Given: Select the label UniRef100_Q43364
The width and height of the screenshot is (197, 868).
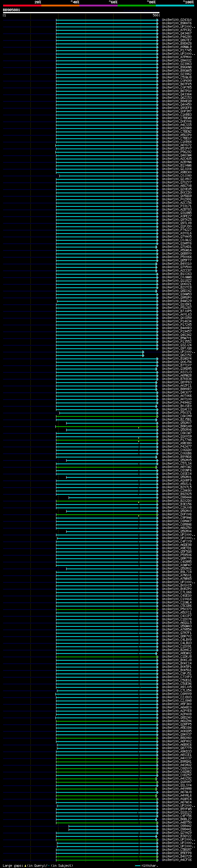Looking at the screenshot, I should click(177, 94).
